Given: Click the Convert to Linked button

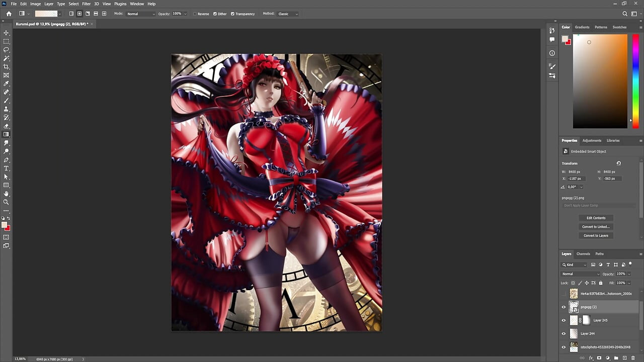Looking at the screenshot, I should 596,227.
